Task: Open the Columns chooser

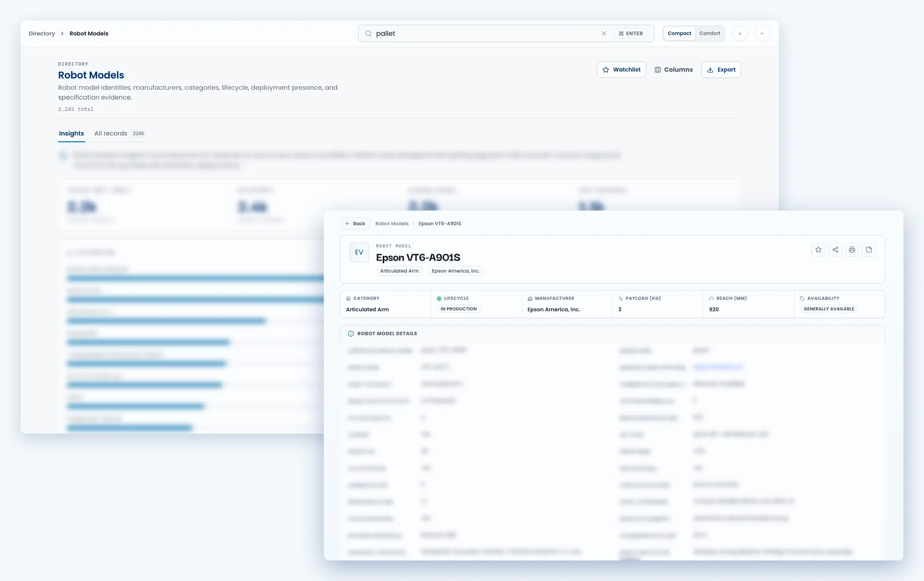Action: click(673, 70)
